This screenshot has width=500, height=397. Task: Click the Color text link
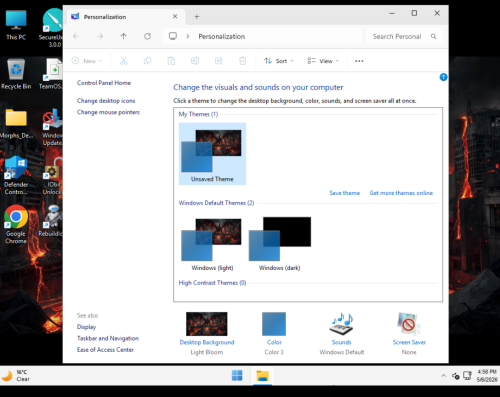274,342
